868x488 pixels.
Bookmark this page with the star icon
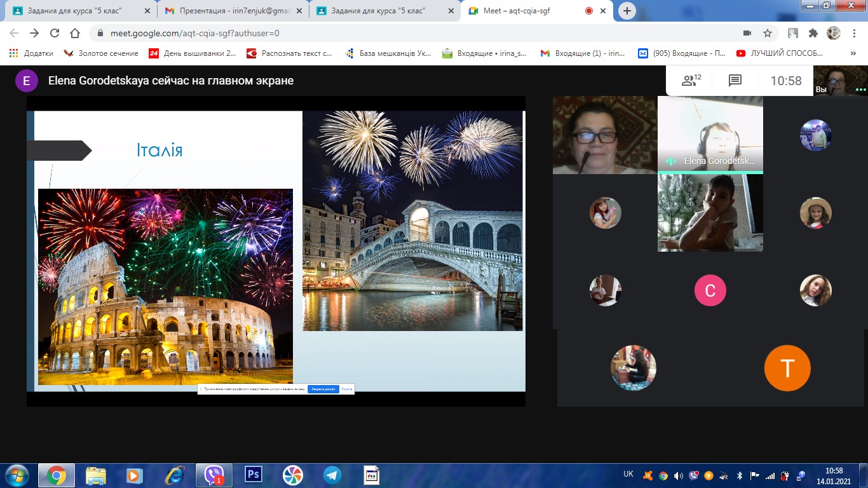[x=768, y=33]
